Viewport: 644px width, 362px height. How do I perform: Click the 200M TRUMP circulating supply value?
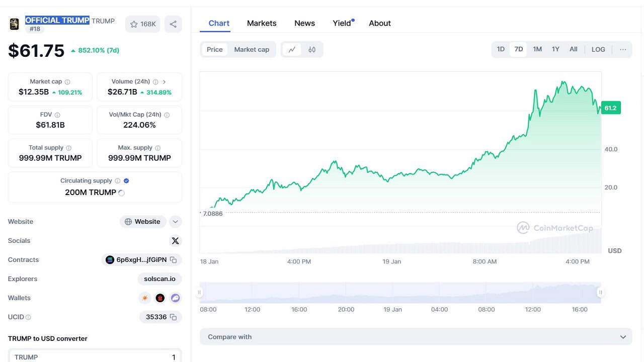(91, 193)
